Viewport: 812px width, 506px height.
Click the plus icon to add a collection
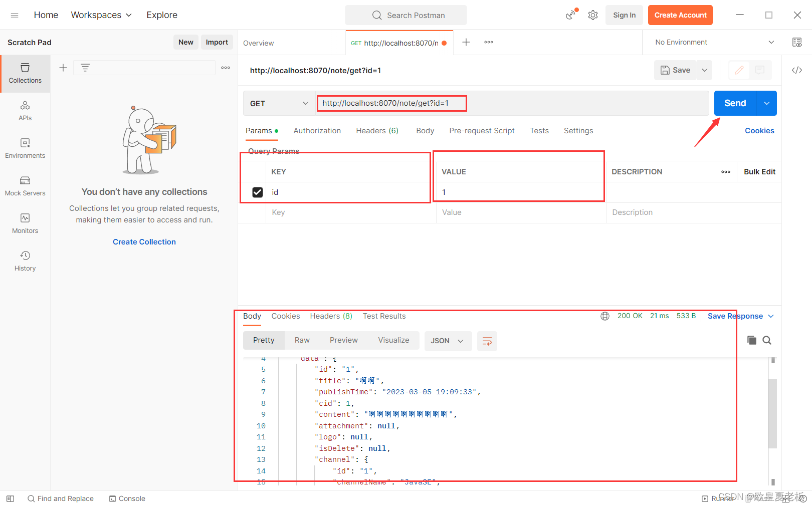coord(63,68)
